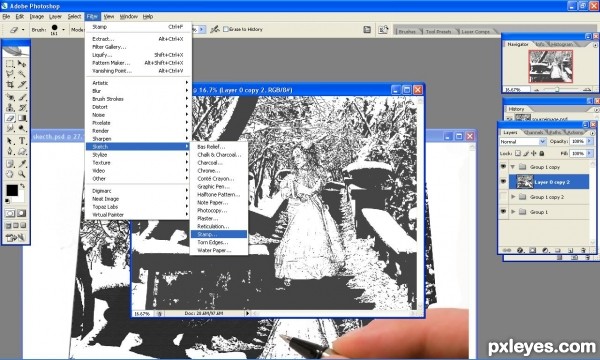Select the Eyedropper tool
Image resolution: width=600 pixels, height=360 pixels.
point(22,164)
